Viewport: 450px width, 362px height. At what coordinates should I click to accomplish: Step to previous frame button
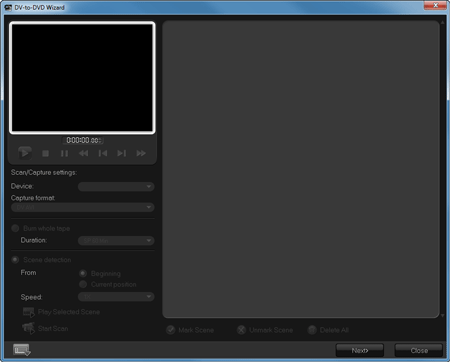[103, 153]
